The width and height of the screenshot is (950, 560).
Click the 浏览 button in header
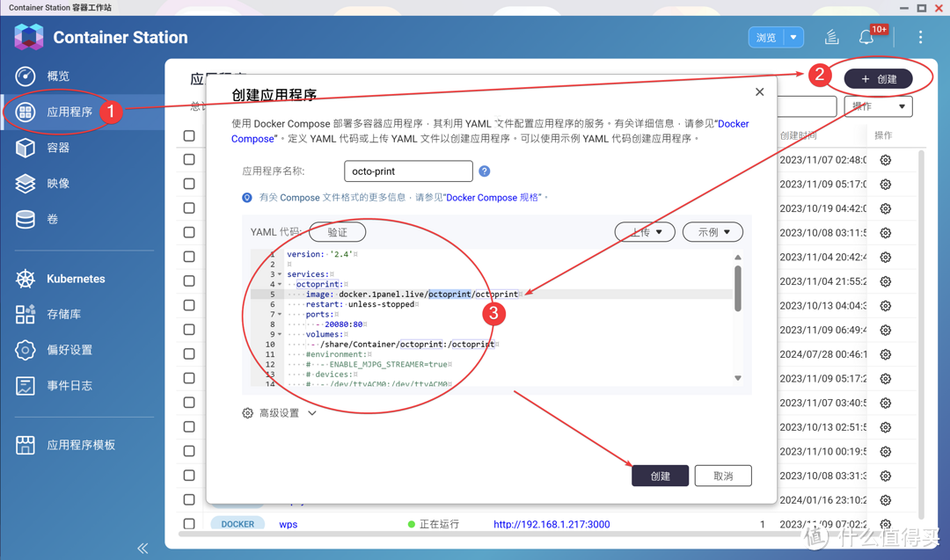[766, 38]
